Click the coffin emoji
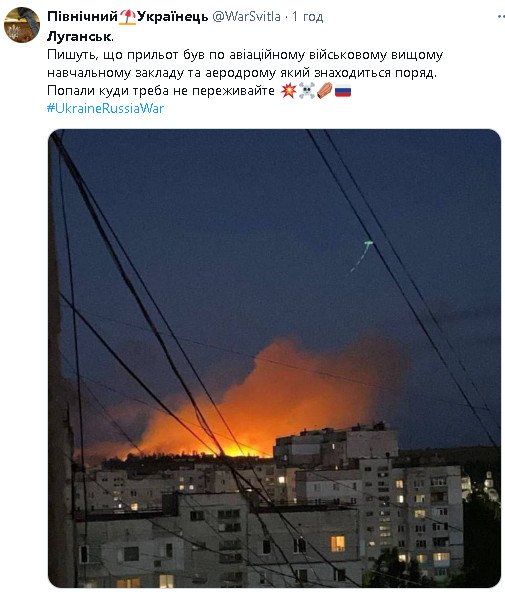505x596 pixels. coord(325,91)
